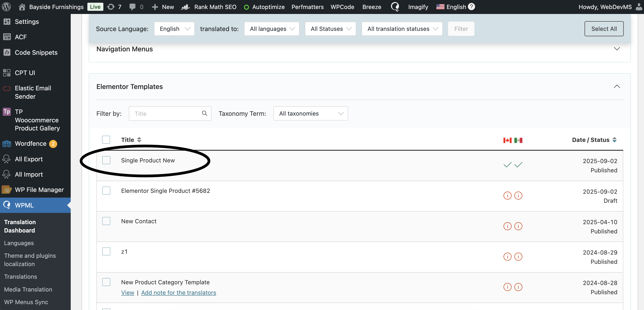644x310 pixels.
Task: Click the search magnifier in Title filter
Action: click(x=204, y=113)
